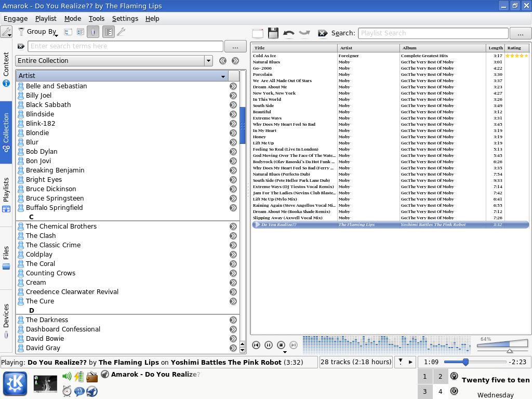Expand Bob Dylan artist arrow

(x=233, y=152)
